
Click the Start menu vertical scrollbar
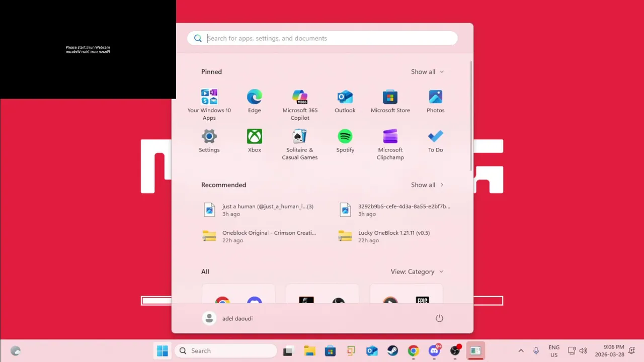(x=471, y=117)
